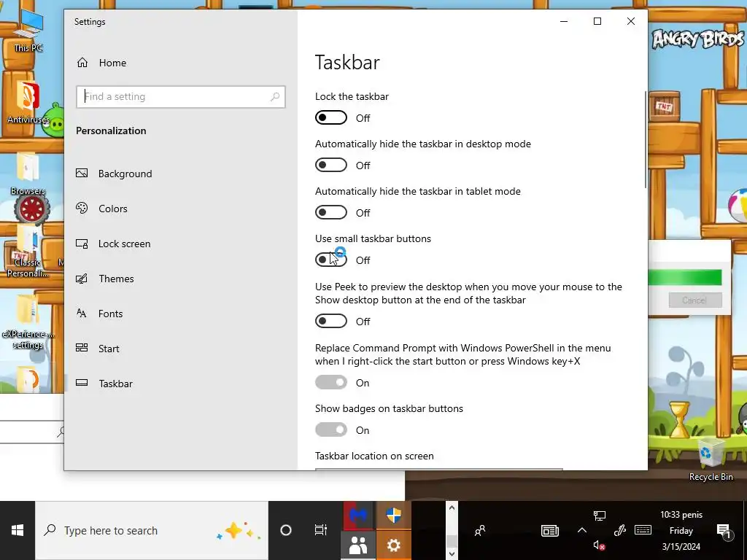Select Browsers desktop folder icon
The height and width of the screenshot is (560, 747).
[x=28, y=174]
